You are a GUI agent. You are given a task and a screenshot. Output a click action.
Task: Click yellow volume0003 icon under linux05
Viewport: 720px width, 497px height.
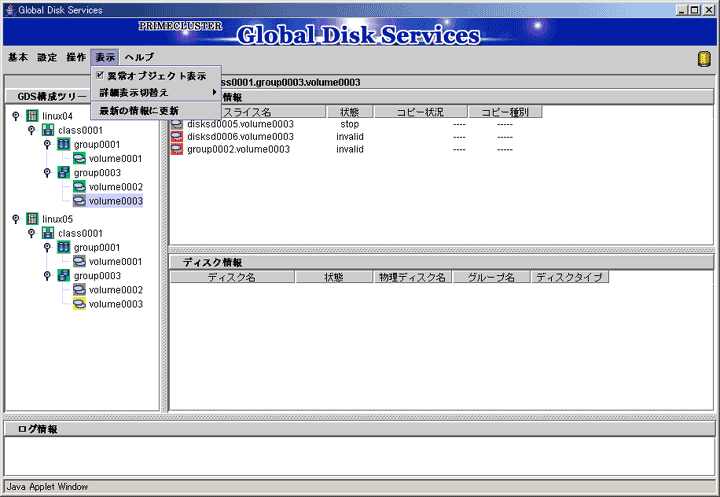tap(79, 304)
